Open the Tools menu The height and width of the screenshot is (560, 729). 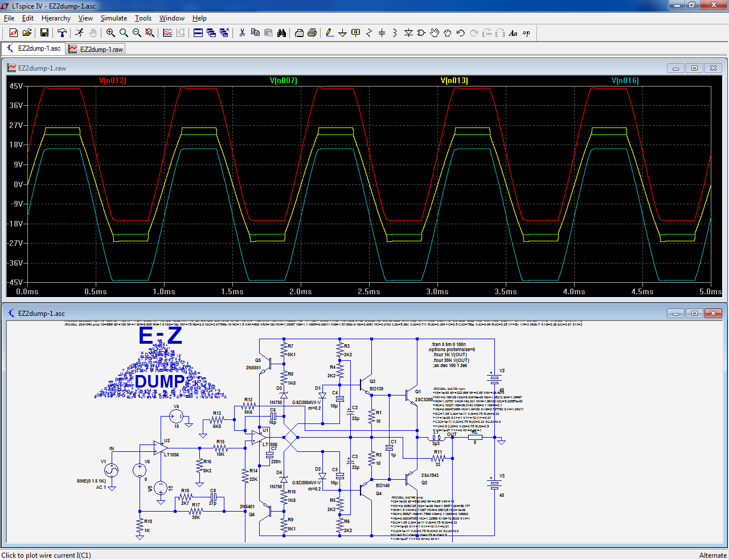pyautogui.click(x=143, y=18)
